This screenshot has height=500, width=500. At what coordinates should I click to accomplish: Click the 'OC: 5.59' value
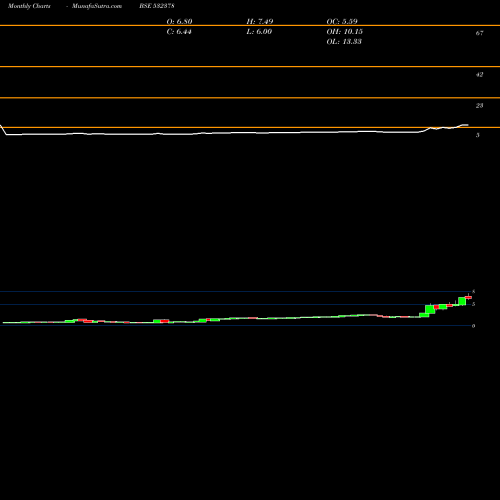tap(342, 21)
